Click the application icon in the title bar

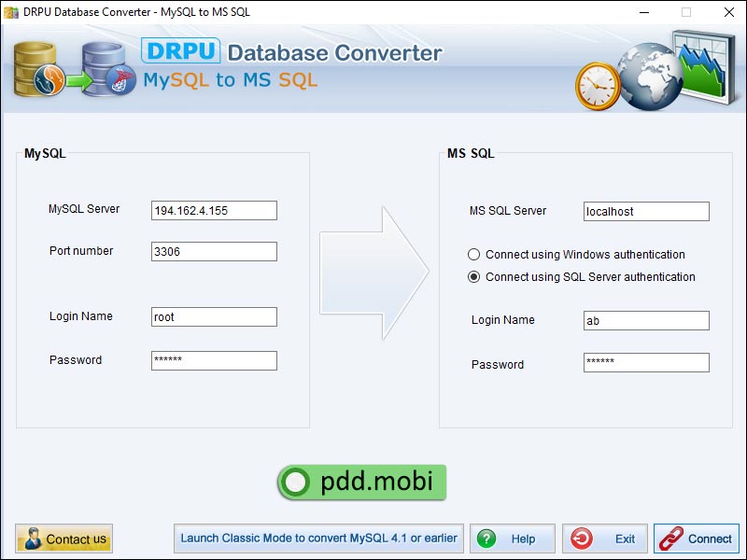point(9,12)
